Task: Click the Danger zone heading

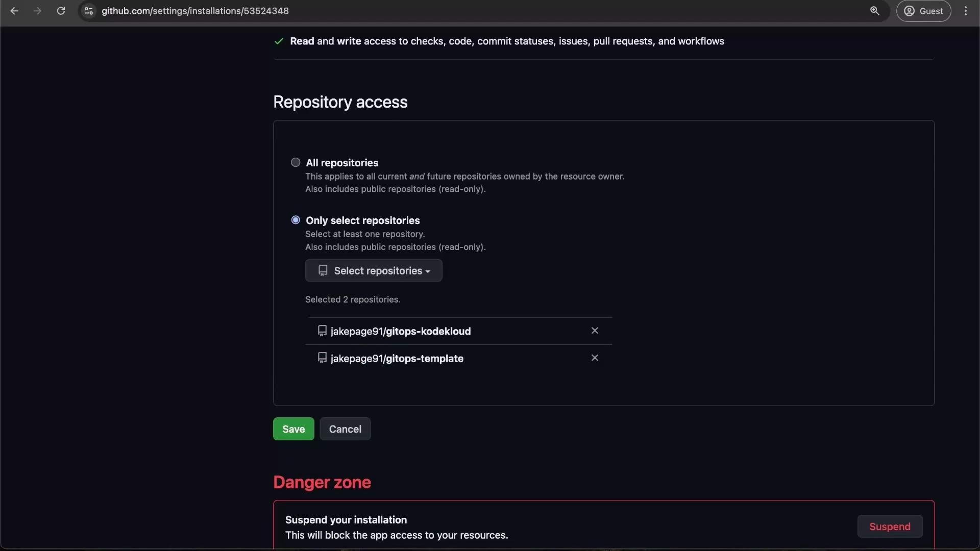Action: click(322, 482)
